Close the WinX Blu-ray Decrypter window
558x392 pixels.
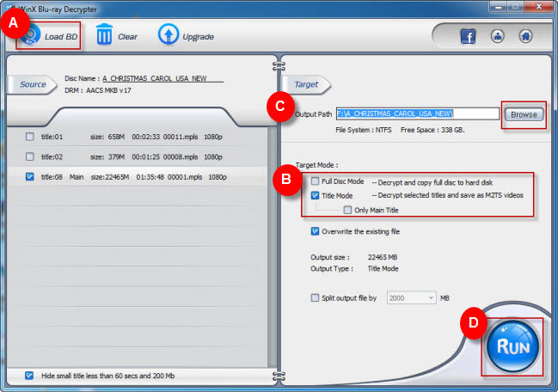[539, 7]
